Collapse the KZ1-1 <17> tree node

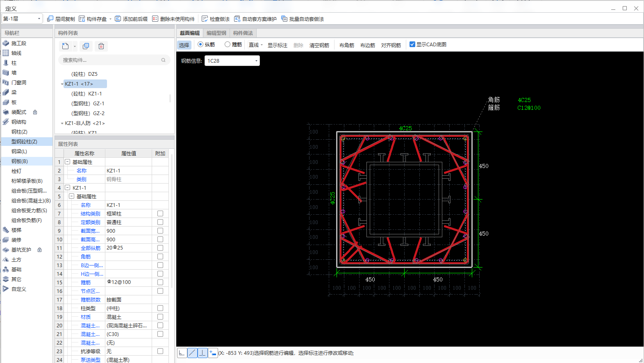point(62,84)
